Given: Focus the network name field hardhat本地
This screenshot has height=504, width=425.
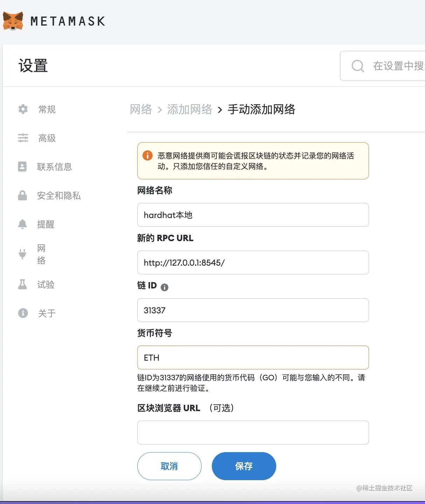Looking at the screenshot, I should (x=253, y=215).
